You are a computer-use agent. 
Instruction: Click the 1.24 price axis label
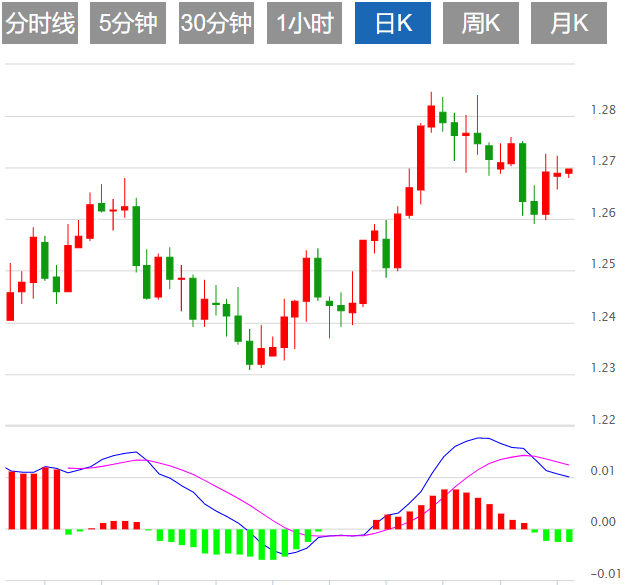603,316
